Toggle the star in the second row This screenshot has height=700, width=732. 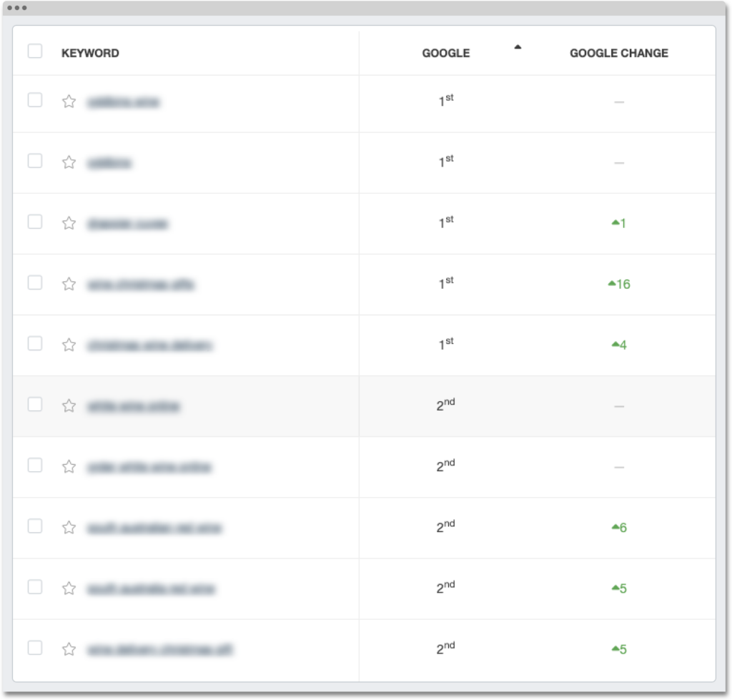tap(69, 162)
